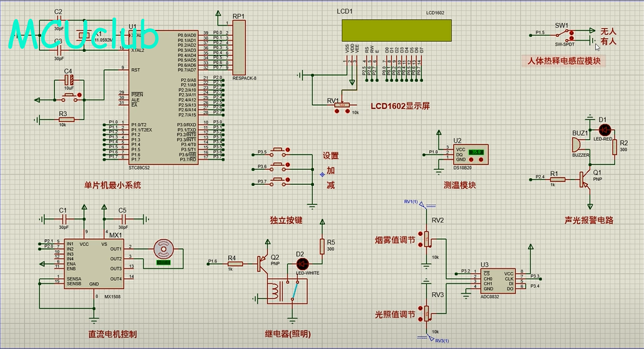Click the DS18B20 temperature value display
Image resolution: width=644 pixels, height=349 pixels.
(477, 152)
